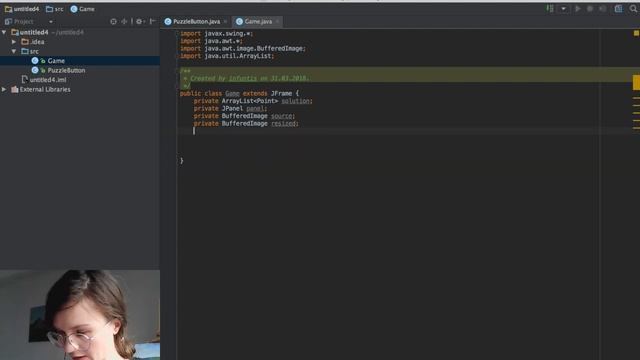Click the Debug bug icon
The height and width of the screenshot is (360, 640).
tap(590, 9)
